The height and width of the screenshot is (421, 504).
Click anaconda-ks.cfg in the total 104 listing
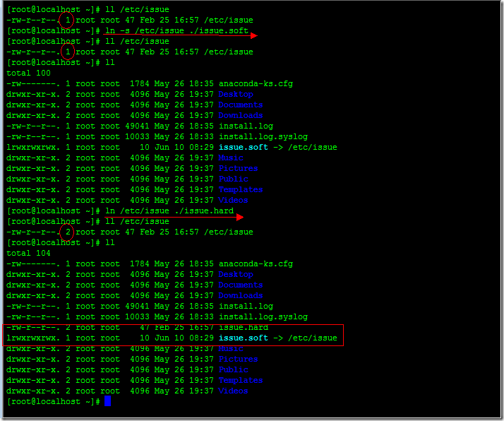click(256, 264)
